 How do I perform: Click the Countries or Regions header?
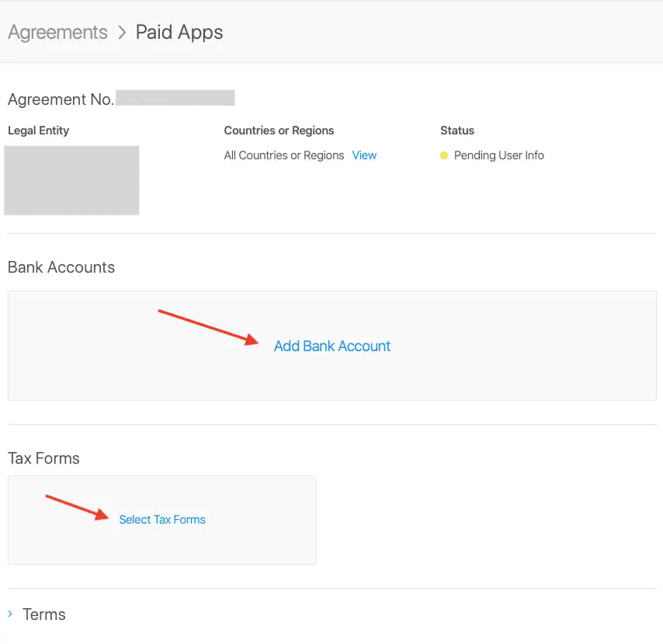click(279, 131)
